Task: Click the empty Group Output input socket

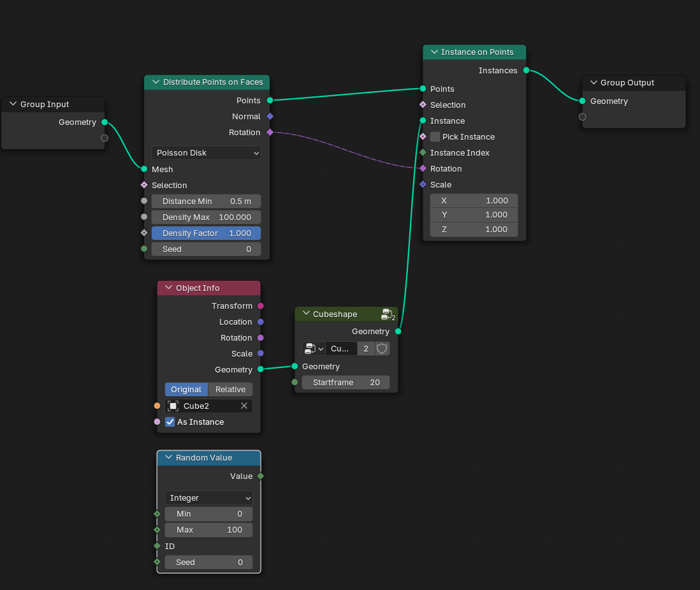Action: click(582, 117)
